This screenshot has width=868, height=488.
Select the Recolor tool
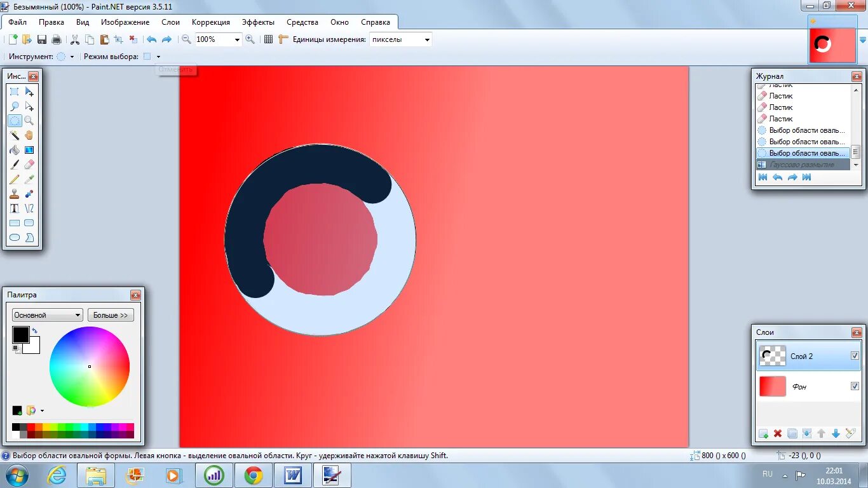(29, 194)
